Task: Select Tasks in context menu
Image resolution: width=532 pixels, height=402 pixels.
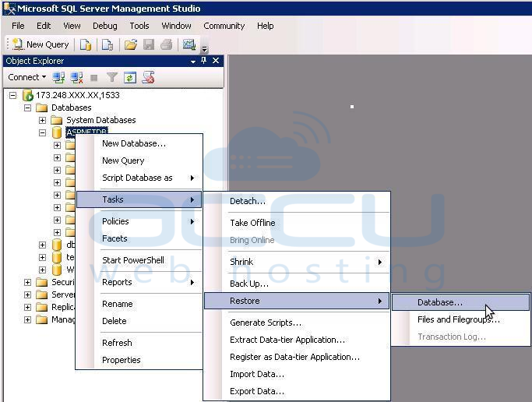Action: point(139,199)
